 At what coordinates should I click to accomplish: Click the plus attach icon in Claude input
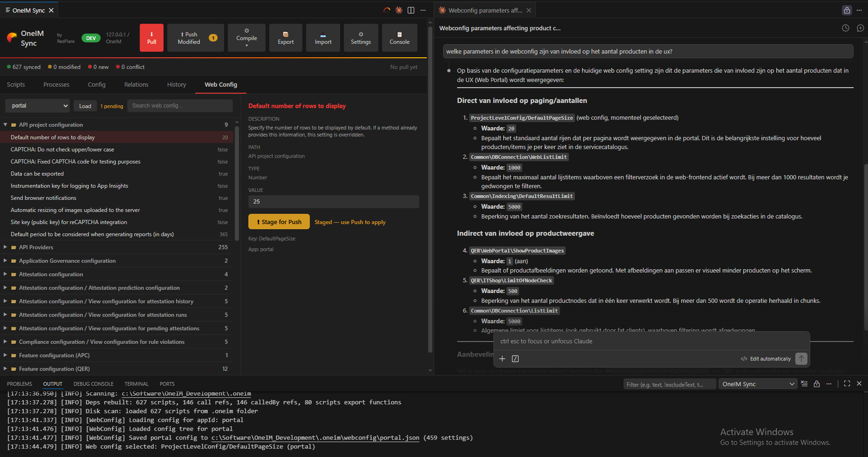pos(502,359)
